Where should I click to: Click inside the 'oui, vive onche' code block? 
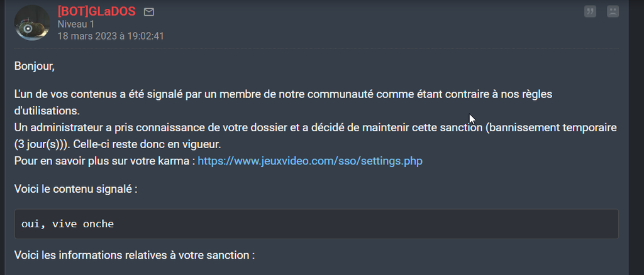click(x=316, y=224)
